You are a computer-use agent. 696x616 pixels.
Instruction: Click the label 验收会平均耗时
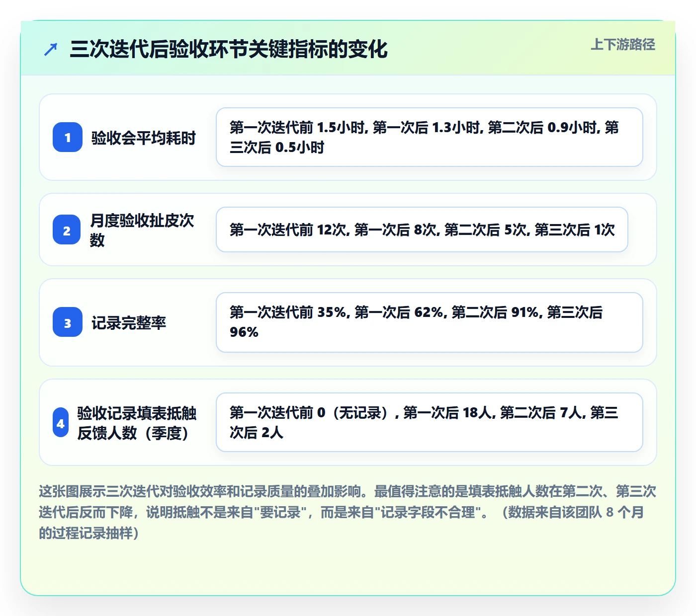[x=144, y=138]
